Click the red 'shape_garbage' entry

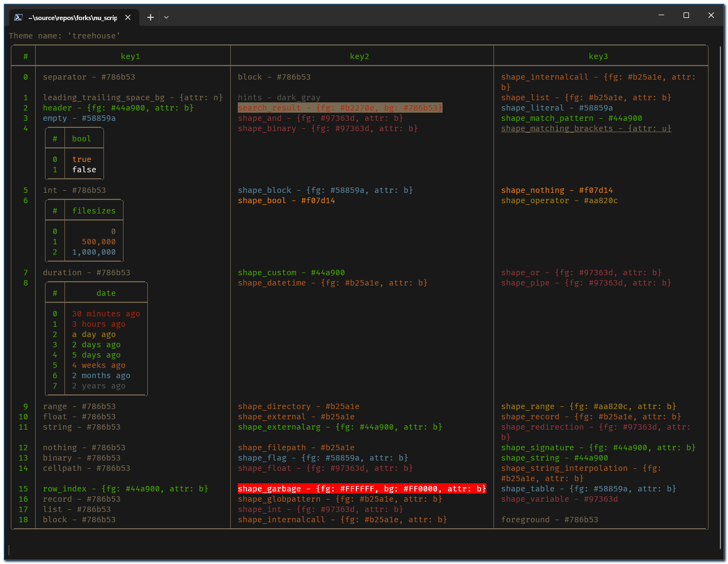(x=362, y=489)
